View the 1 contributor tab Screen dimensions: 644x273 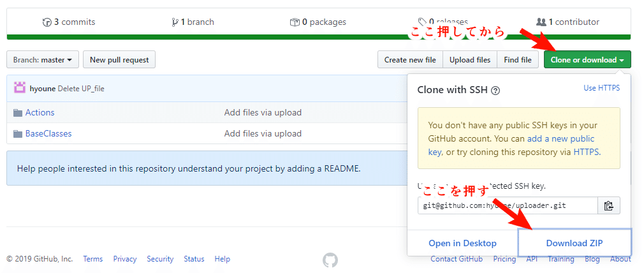[x=567, y=22]
